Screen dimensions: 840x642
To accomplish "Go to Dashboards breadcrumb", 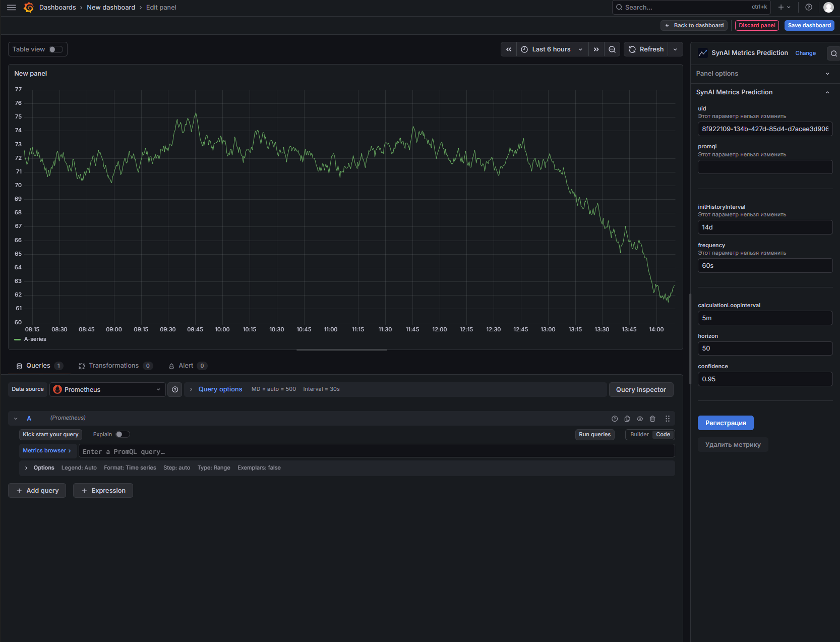I will 57,8.
